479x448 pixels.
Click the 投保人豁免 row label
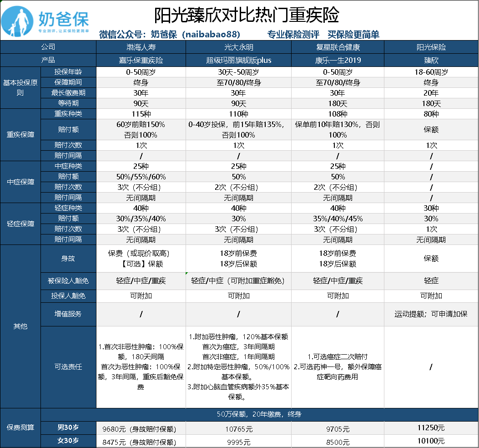tap(68, 296)
